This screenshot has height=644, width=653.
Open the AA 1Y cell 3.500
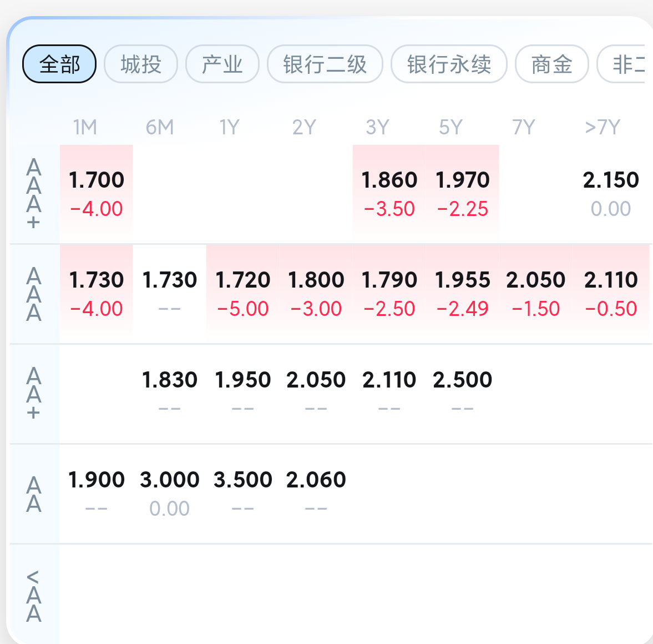pyautogui.click(x=243, y=494)
